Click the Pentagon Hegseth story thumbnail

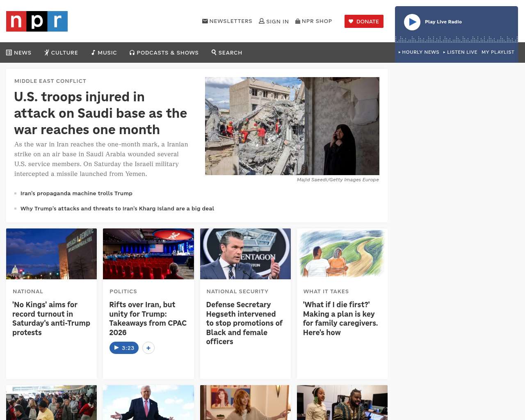click(245, 254)
